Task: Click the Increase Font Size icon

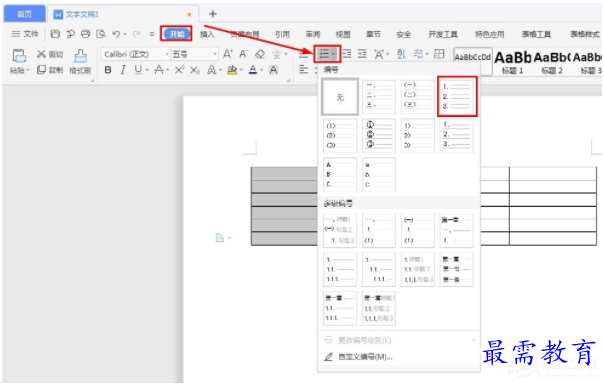Action: tap(228, 54)
